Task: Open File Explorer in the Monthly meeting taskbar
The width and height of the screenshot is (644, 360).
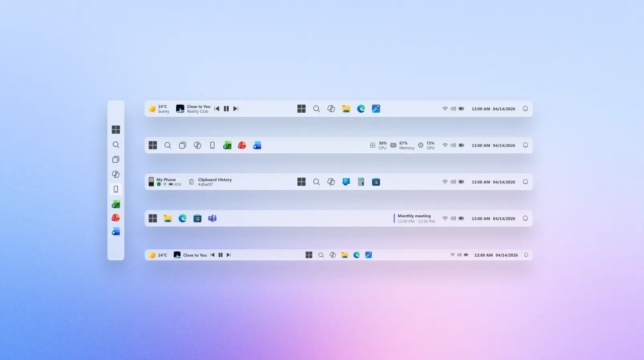Action: point(168,218)
